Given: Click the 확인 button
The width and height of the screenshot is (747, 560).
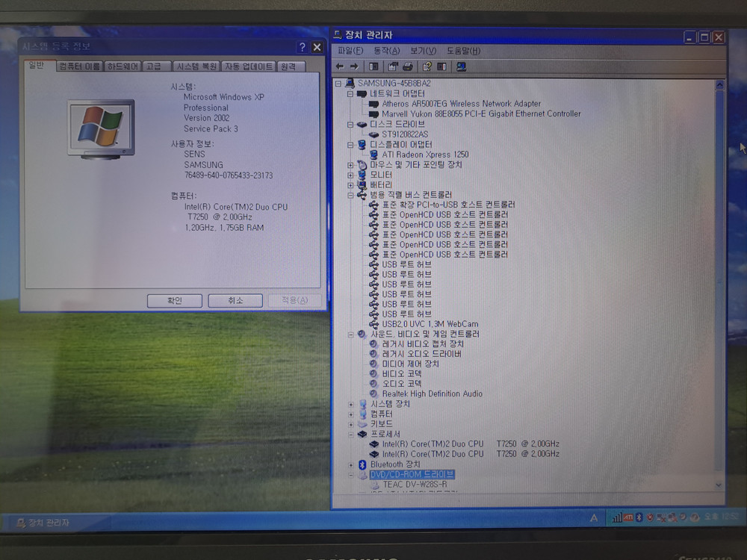Looking at the screenshot, I should (174, 300).
